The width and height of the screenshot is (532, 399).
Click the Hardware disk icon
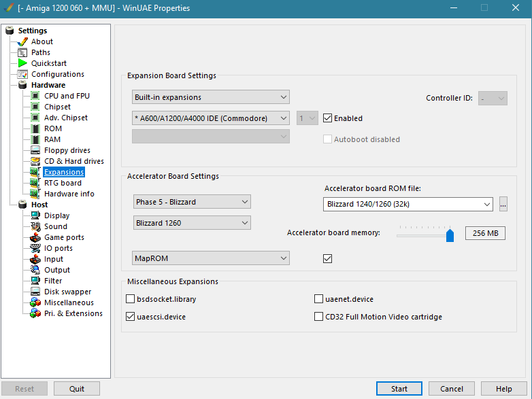(22, 85)
